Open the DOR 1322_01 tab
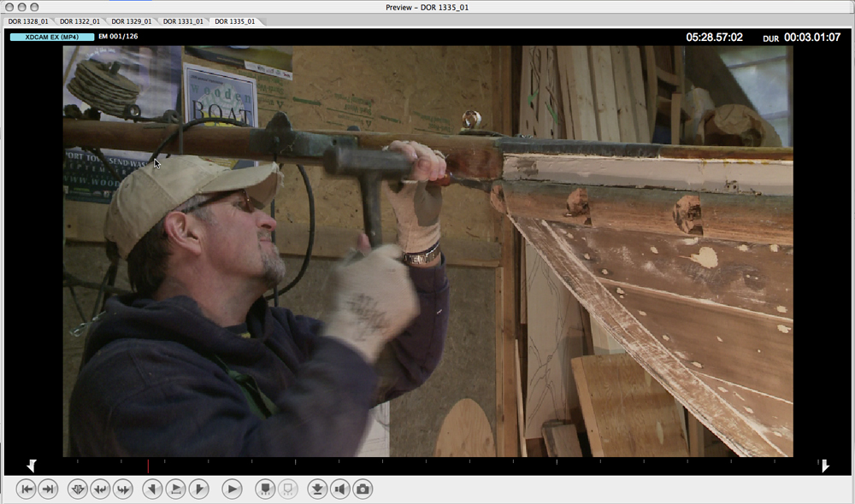 click(80, 21)
